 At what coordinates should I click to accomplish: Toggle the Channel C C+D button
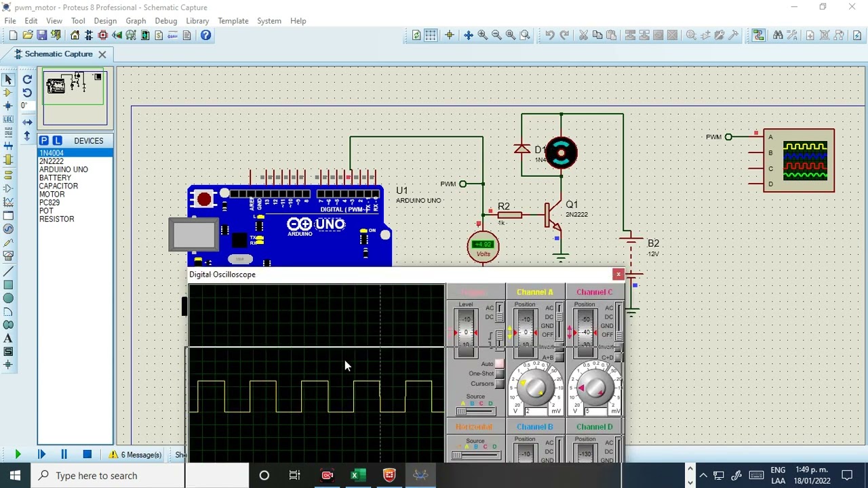pyautogui.click(x=618, y=357)
